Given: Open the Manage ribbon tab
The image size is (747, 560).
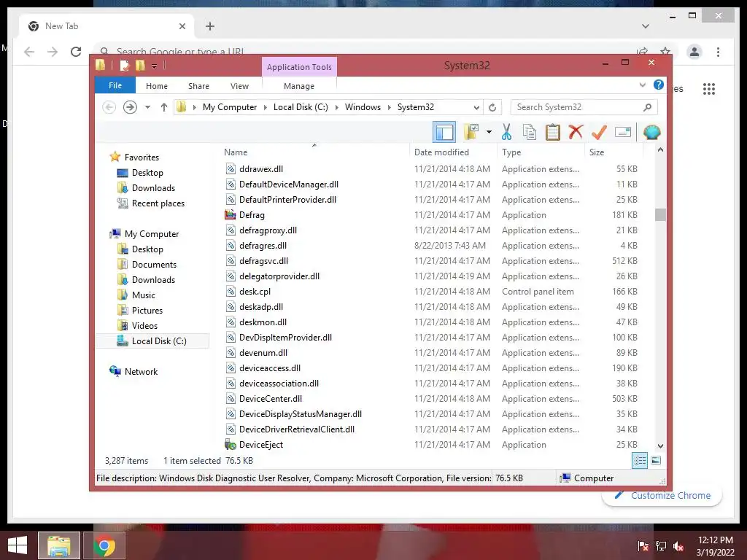Looking at the screenshot, I should 299,86.
